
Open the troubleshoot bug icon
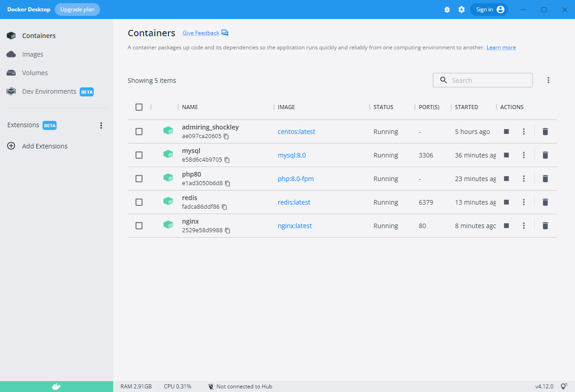point(447,10)
